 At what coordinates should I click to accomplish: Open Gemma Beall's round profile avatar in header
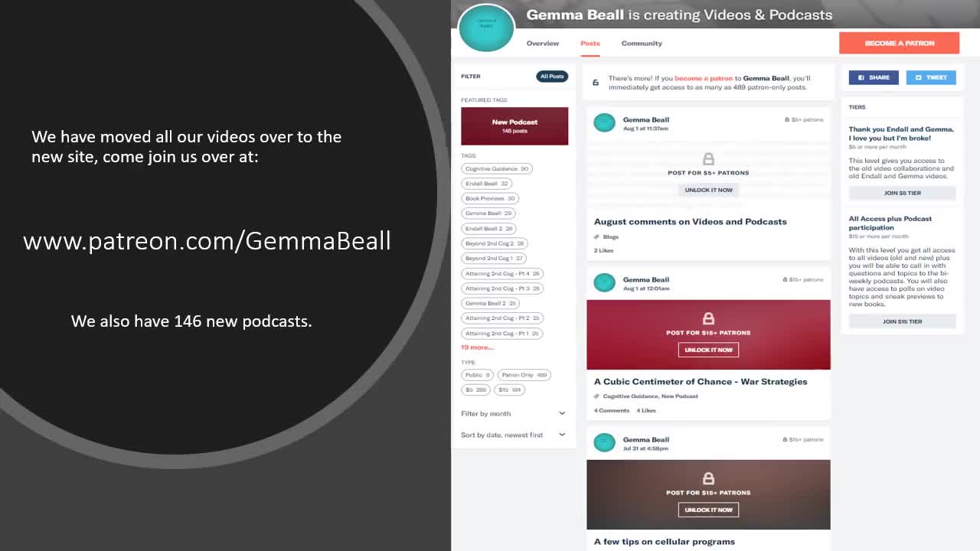(x=486, y=28)
